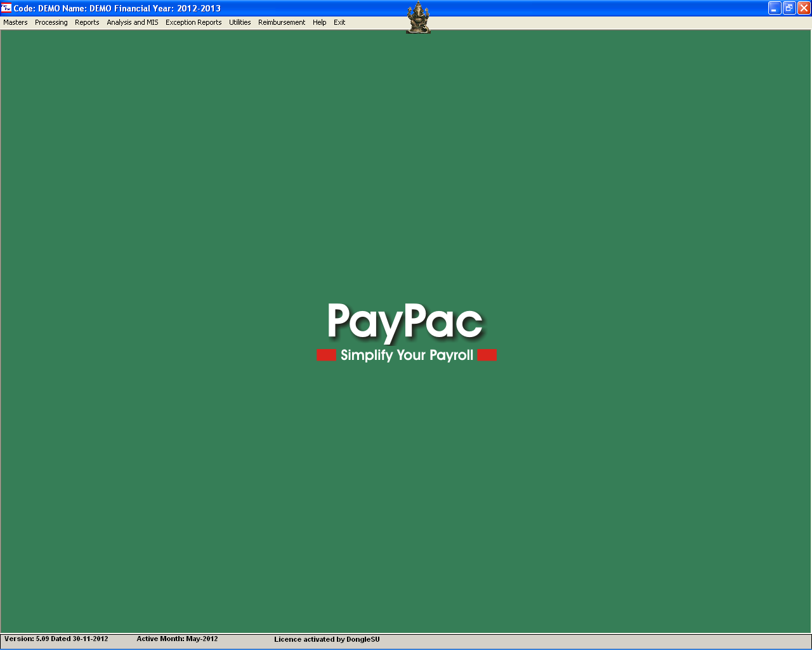Open the Masters menu

[15, 22]
